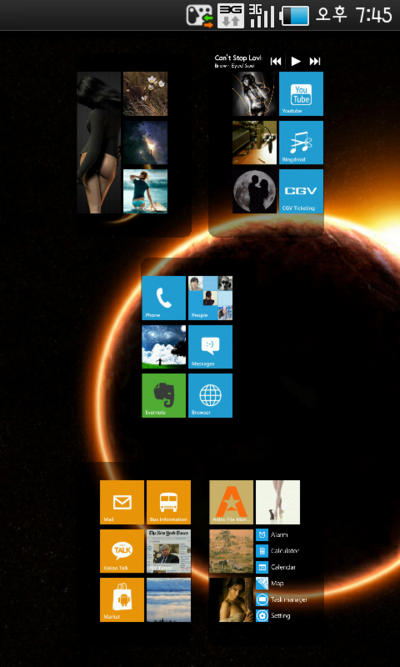Open the white flowers photo thumbnail

(145, 94)
